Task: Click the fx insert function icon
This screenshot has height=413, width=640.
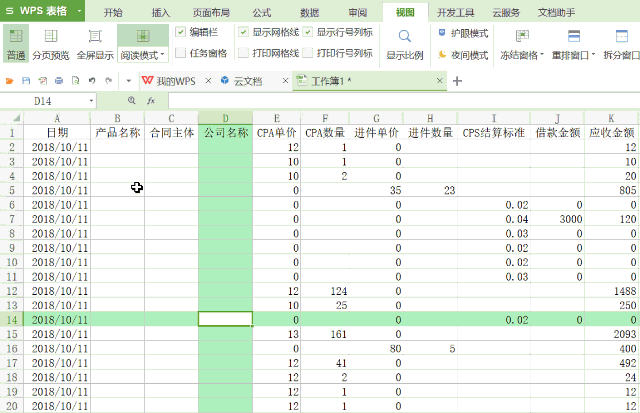Action: (151, 100)
